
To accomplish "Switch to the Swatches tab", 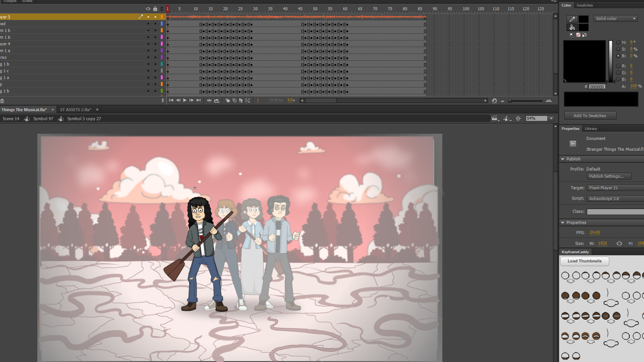I will tap(585, 5).
